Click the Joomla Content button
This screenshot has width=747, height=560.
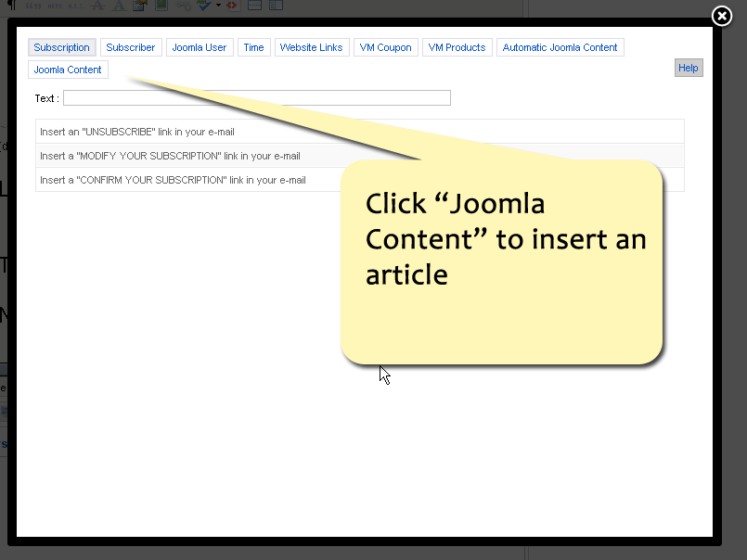click(67, 69)
